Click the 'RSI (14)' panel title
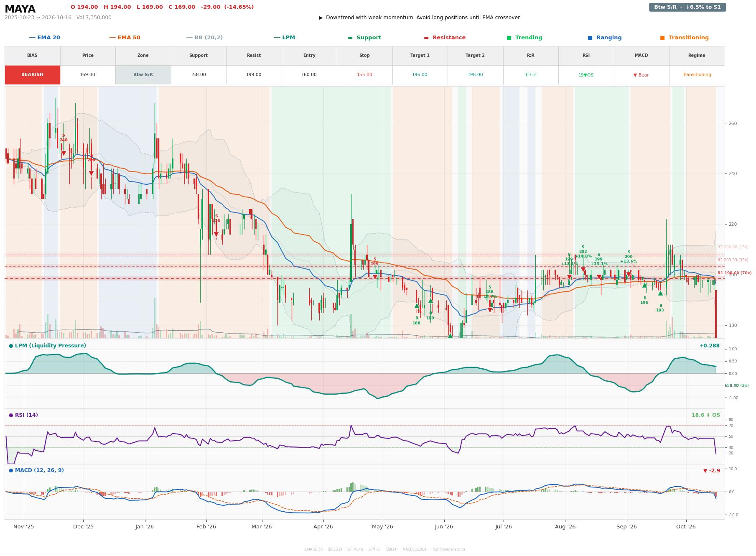The height and width of the screenshot is (556, 756). point(23,415)
